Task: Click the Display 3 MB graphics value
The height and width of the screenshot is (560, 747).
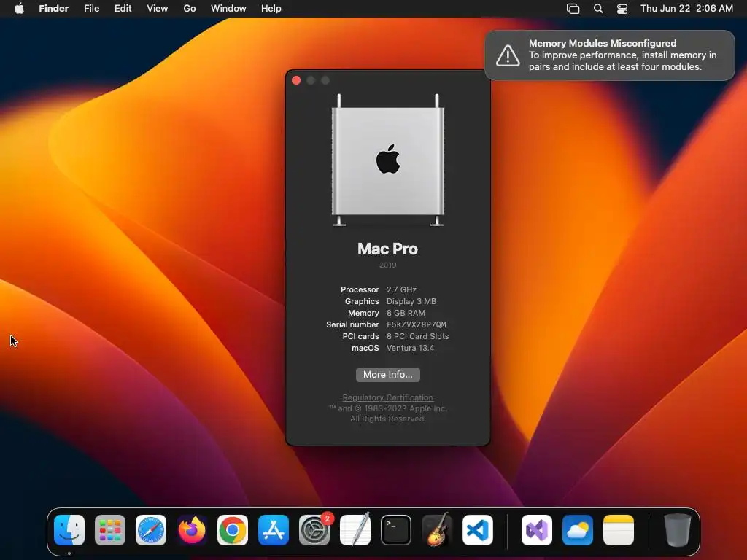Action: (411, 301)
